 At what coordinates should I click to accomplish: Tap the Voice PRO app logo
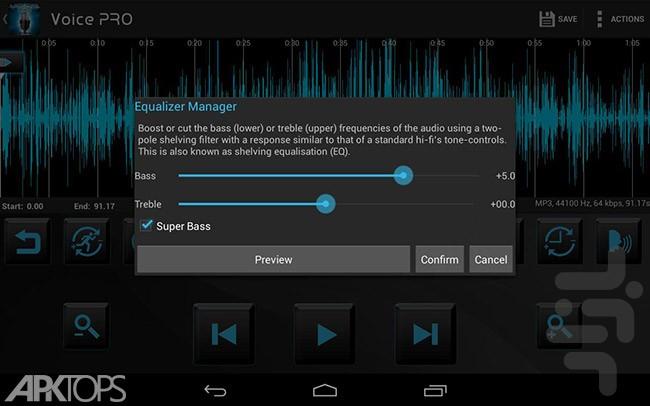(24, 19)
